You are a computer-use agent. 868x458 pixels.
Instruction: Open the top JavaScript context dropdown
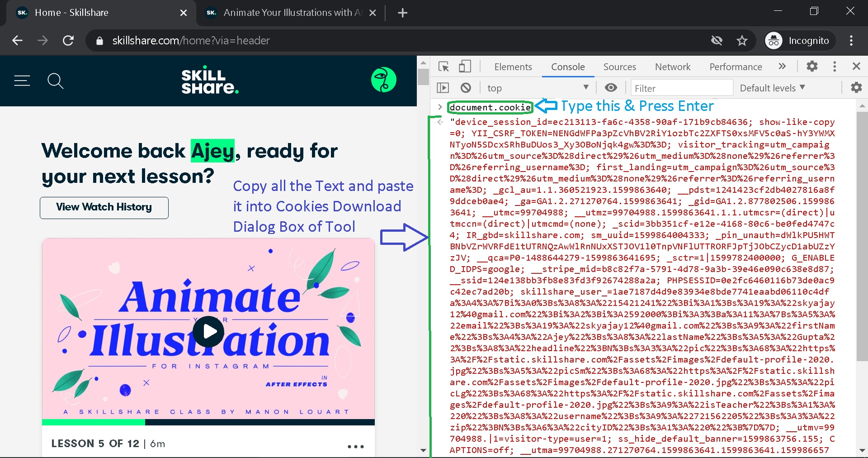(x=538, y=88)
